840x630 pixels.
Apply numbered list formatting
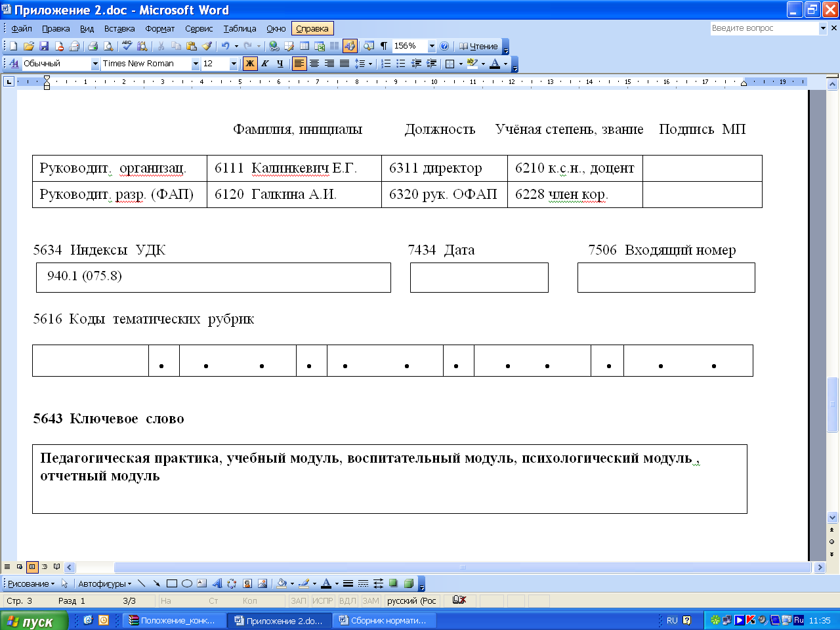(x=386, y=64)
